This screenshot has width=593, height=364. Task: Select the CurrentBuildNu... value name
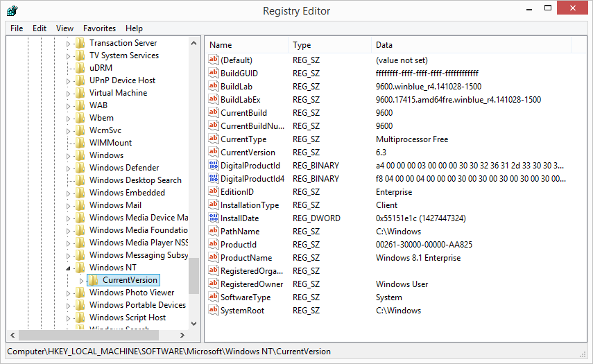[x=252, y=126]
